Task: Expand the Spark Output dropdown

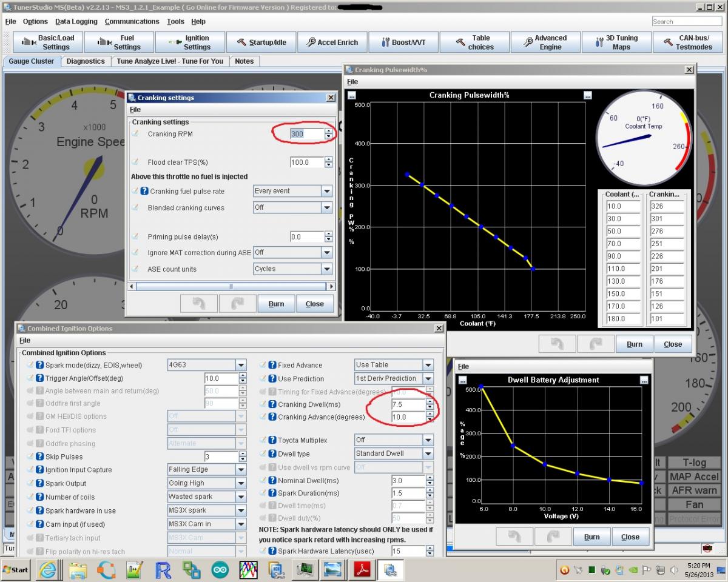Action: pos(241,483)
